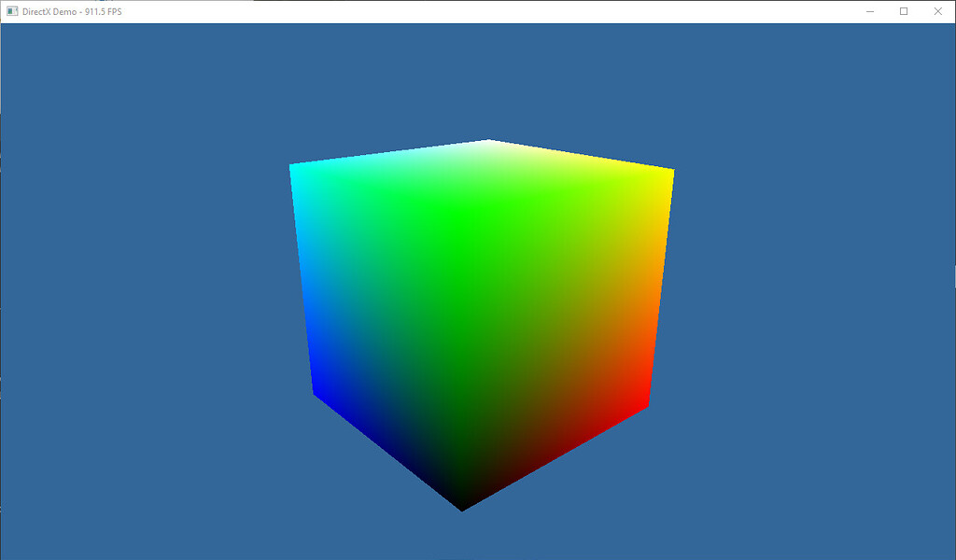This screenshot has height=560, width=956.
Task: Click the minimize button
Action: pyautogui.click(x=869, y=11)
